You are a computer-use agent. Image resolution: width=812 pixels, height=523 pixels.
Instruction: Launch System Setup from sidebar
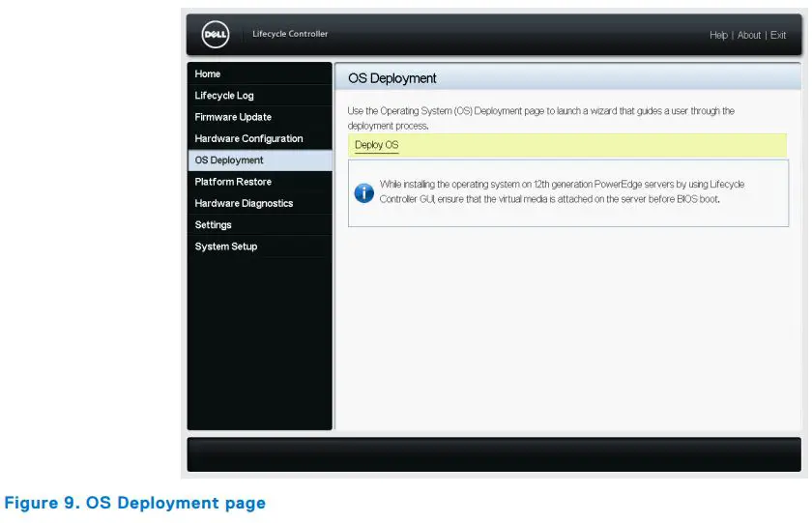[259, 247]
